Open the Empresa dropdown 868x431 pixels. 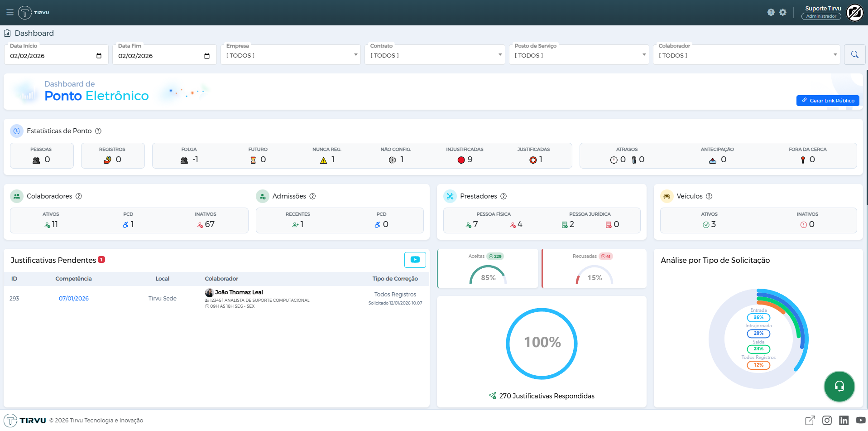click(355, 54)
